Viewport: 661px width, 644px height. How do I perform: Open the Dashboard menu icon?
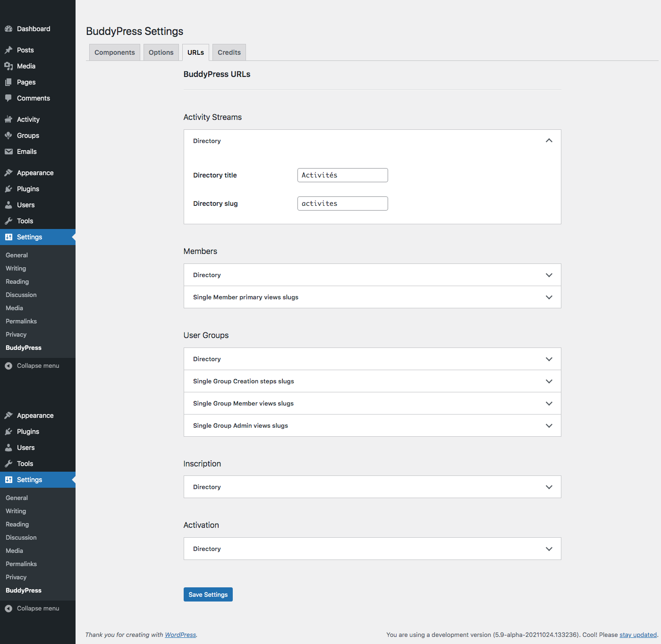8,29
